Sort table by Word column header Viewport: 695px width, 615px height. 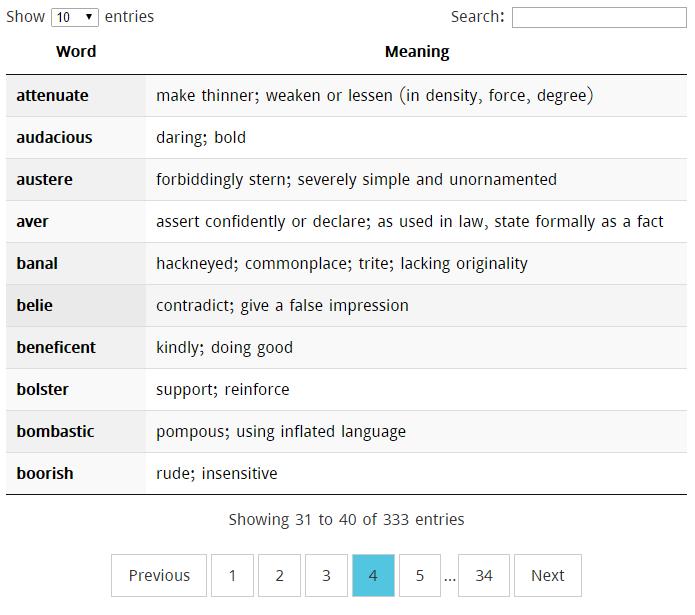pos(76,52)
